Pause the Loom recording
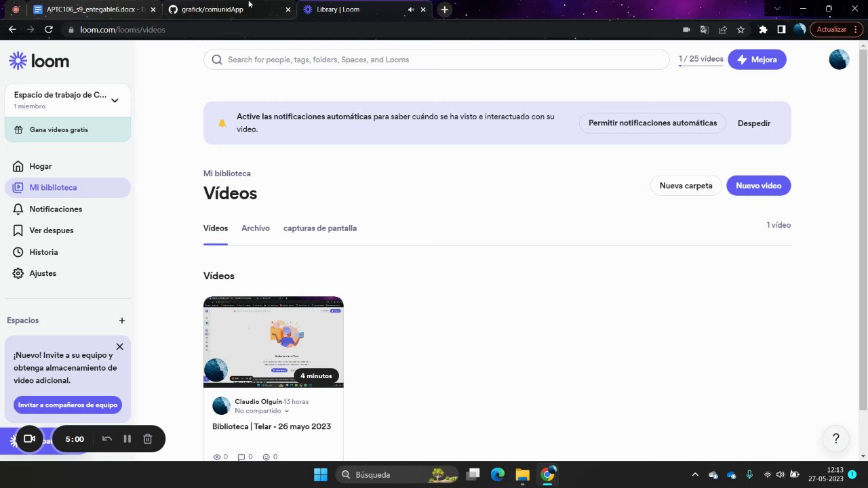This screenshot has width=868, height=488. [127, 439]
